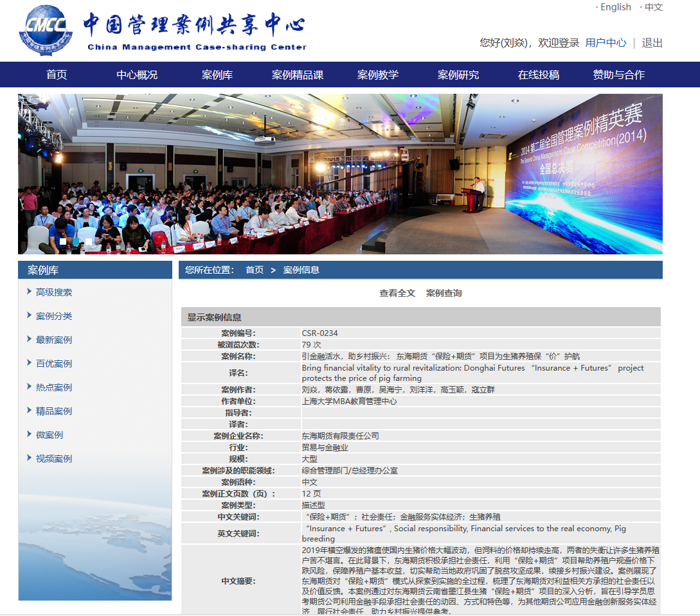
Task: Click the arrow icon beside 高级搜索
Action: coord(30,292)
